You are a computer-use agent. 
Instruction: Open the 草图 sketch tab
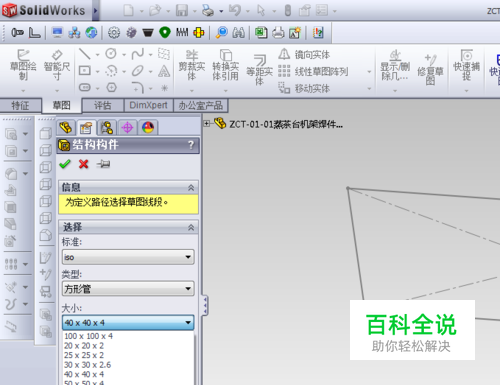click(62, 105)
